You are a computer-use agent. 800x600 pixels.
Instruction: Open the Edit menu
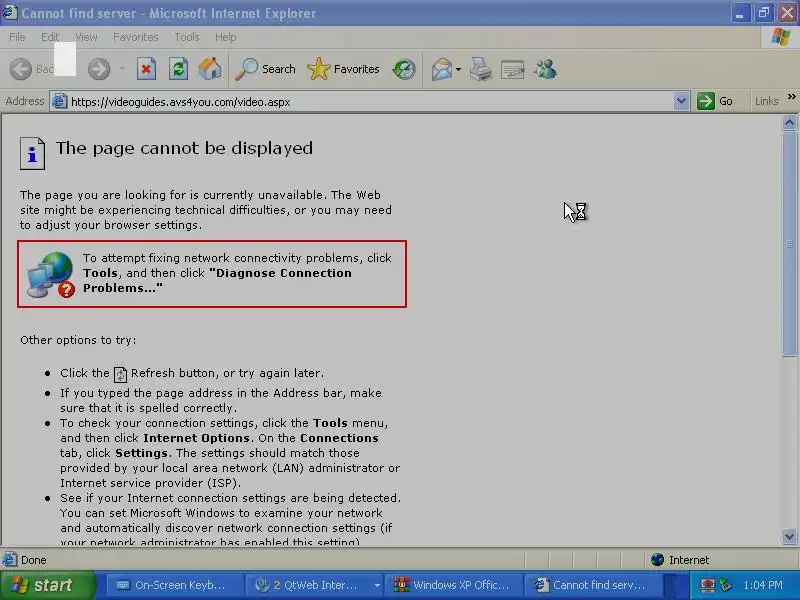[x=49, y=37]
